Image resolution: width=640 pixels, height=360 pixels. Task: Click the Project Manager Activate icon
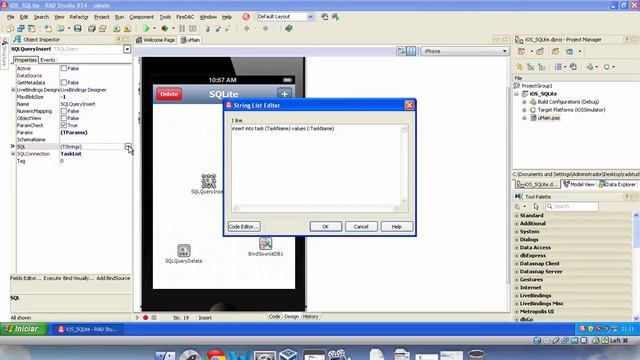[x=521, y=51]
